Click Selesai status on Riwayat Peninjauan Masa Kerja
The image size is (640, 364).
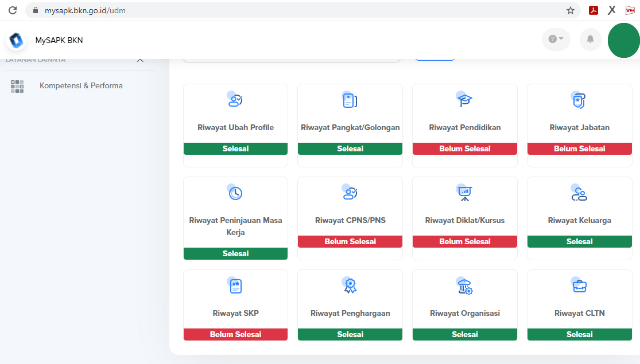(x=235, y=253)
